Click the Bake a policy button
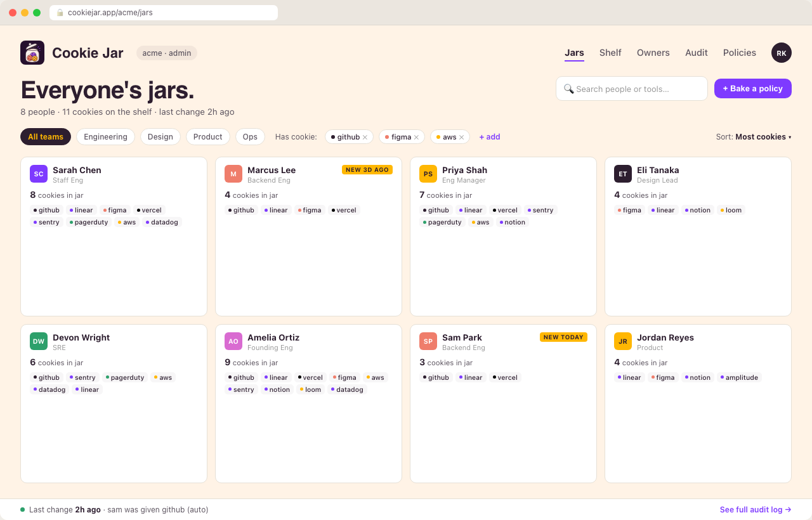The image size is (812, 520). 753,89
